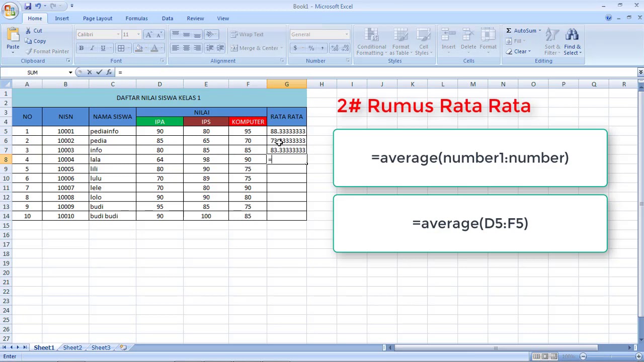Viewport: 644px width, 362px height.
Task: Click Insert Worksheet tab icon
Action: [123, 348]
